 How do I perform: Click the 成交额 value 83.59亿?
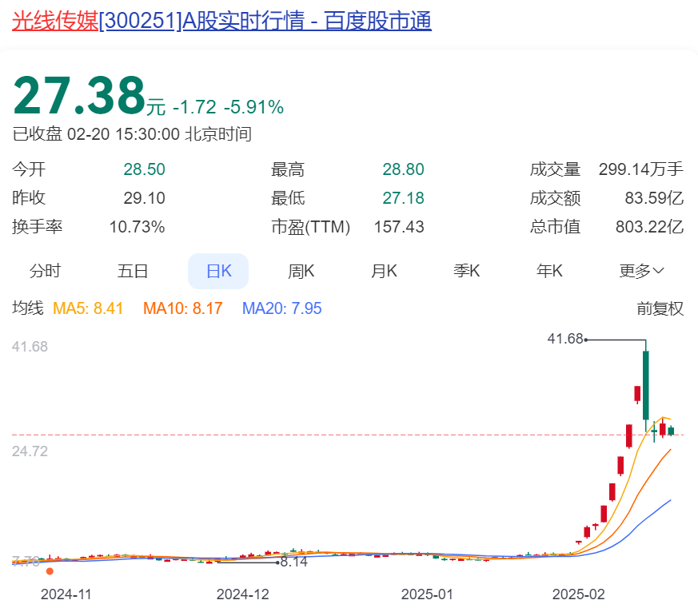(654, 198)
